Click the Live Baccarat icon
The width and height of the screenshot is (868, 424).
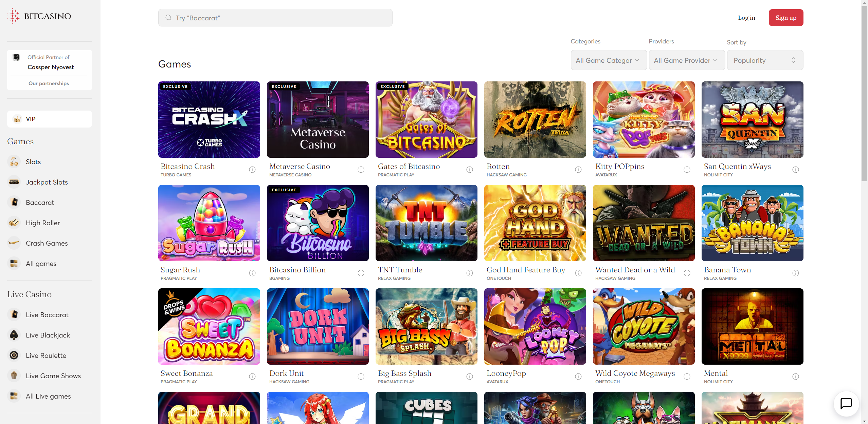(14, 315)
